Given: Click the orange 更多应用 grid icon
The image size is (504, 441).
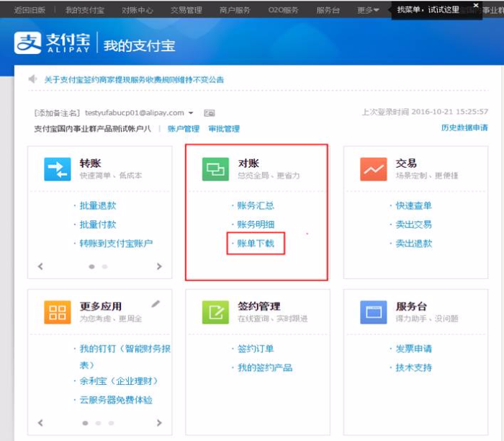Looking at the screenshot, I should 57,312.
